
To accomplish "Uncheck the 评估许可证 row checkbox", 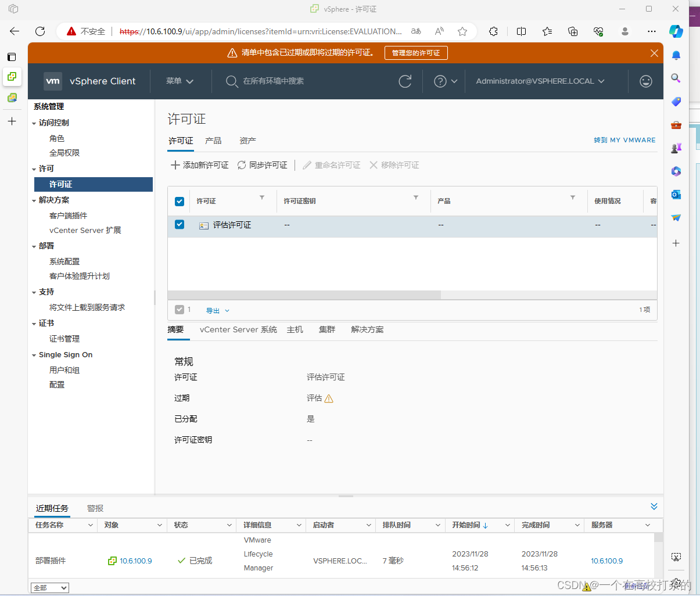I will tap(180, 224).
